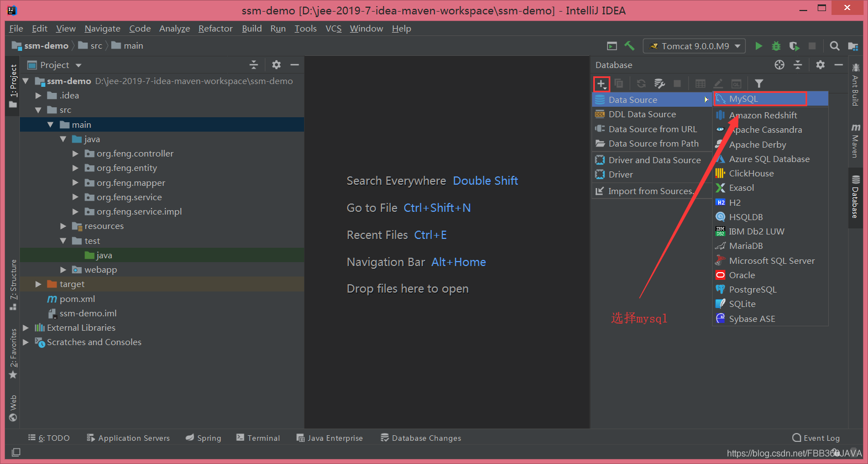The image size is (868, 464).
Task: Choose Microsoft SQL Server data source
Action: coord(771,260)
